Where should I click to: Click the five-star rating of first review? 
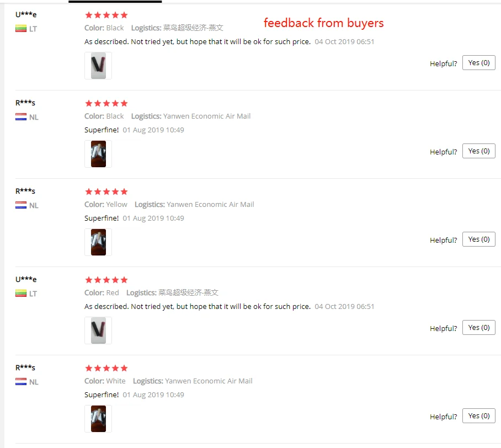[x=106, y=15]
